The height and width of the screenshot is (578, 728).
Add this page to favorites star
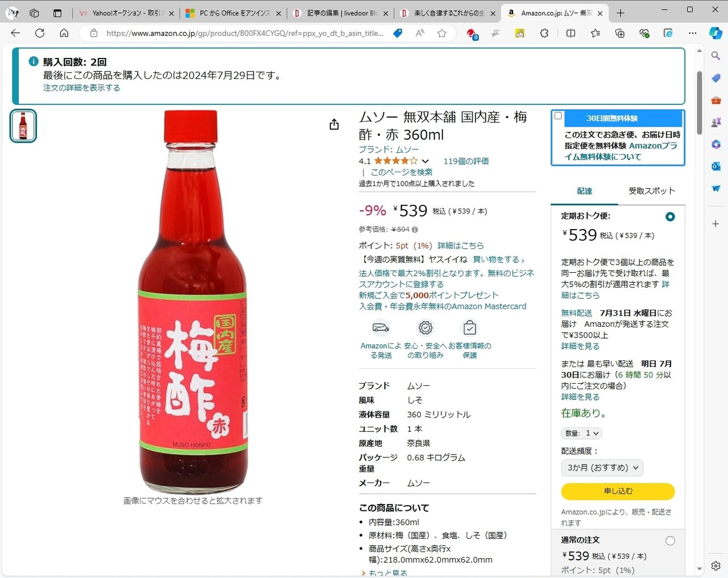coord(442,33)
